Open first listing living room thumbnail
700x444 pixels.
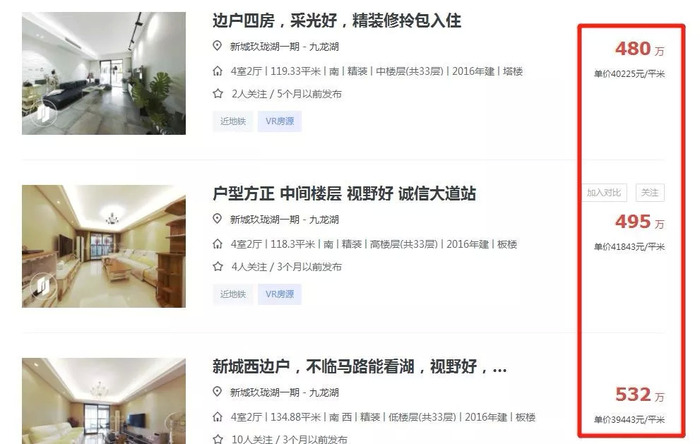pos(104,73)
